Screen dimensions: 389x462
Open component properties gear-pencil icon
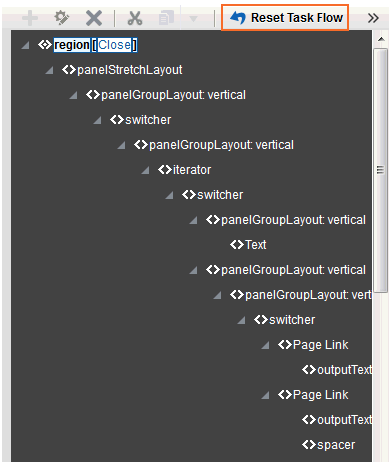click(x=62, y=18)
